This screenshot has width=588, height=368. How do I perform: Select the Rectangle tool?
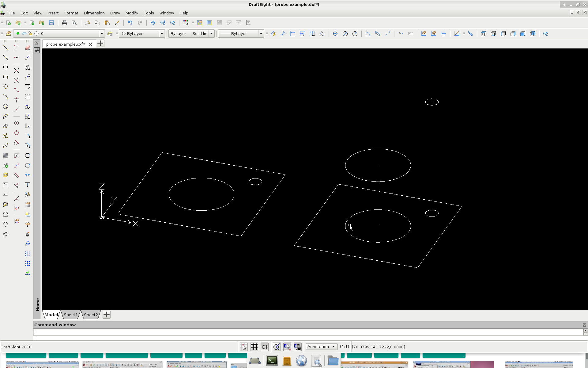click(6, 77)
